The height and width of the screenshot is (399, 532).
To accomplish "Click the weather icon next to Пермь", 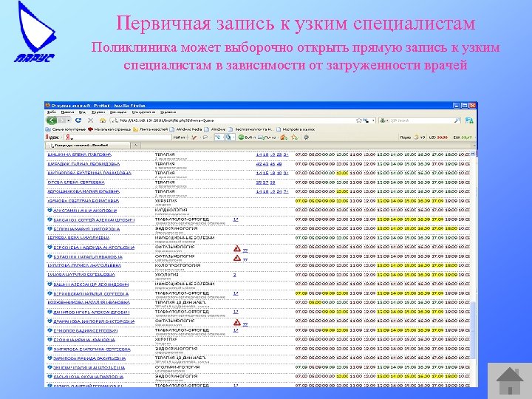I will click(417, 137).
